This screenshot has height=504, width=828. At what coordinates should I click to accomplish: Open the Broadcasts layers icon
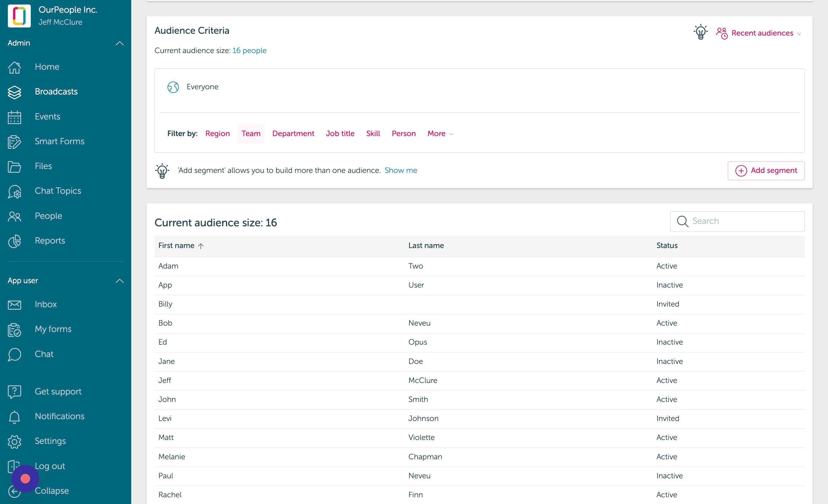tap(14, 92)
